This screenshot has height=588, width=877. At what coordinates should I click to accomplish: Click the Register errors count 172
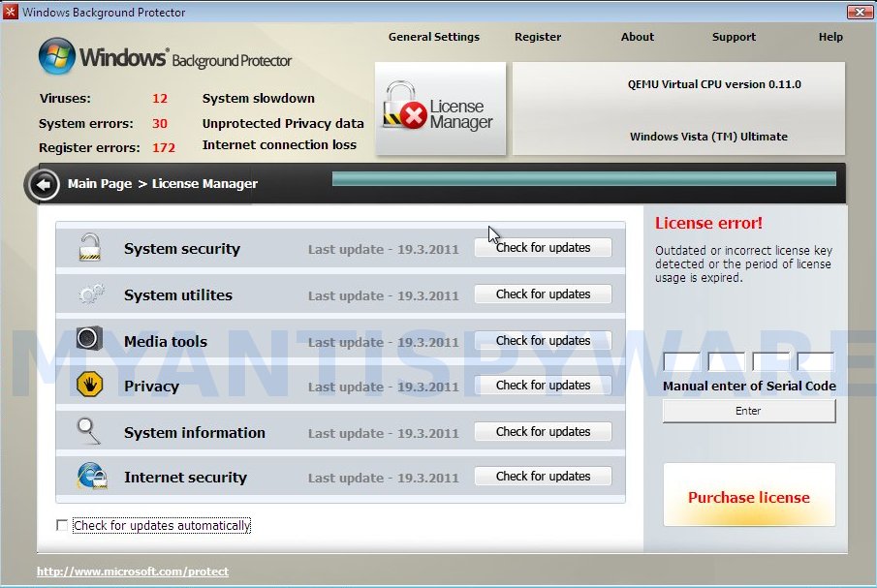164,148
